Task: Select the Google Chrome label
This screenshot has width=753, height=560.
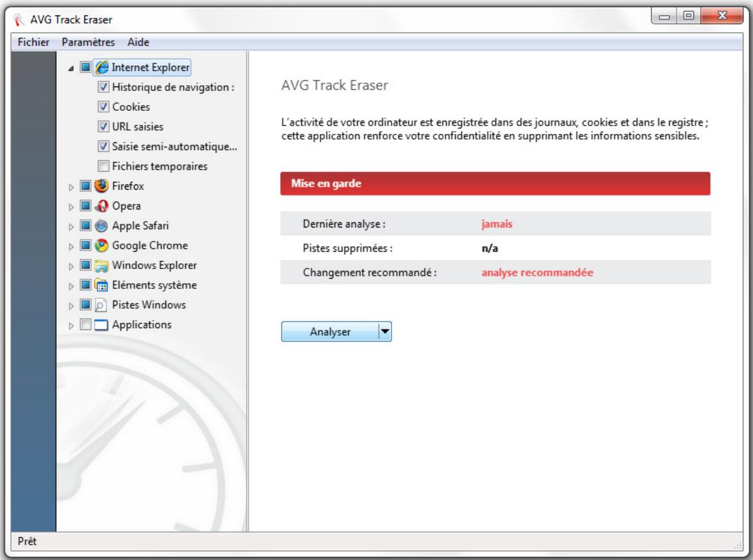Action: tap(150, 245)
